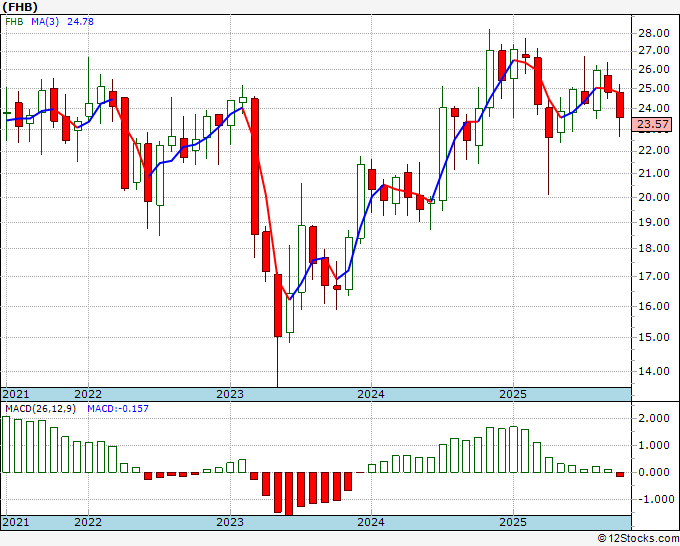Click the deepest red MACD histogram bar

(x=289, y=494)
